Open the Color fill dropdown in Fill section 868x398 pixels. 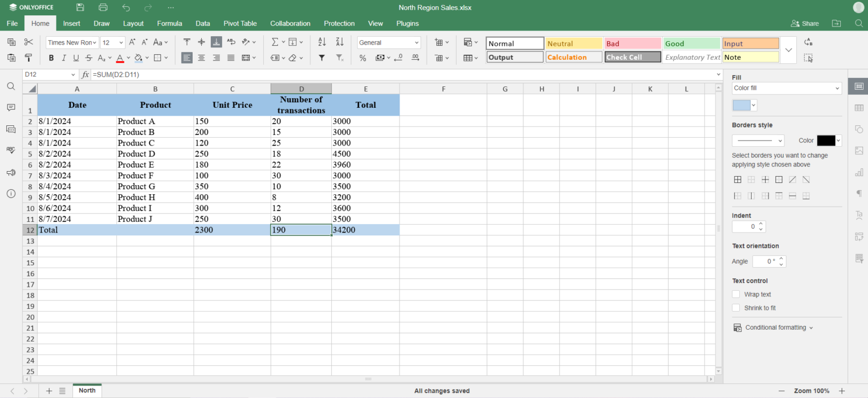click(x=787, y=88)
